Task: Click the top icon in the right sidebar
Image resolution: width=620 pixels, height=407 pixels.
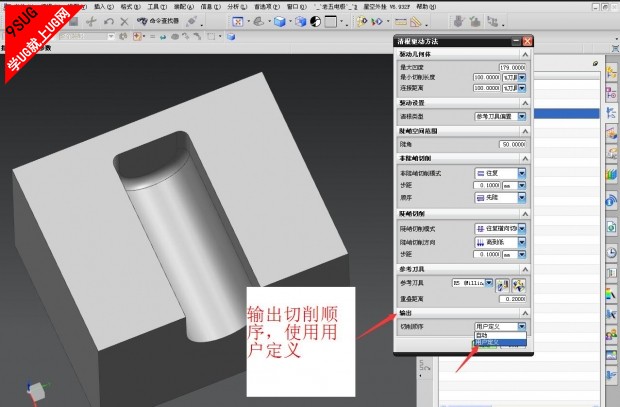Action: (611, 73)
